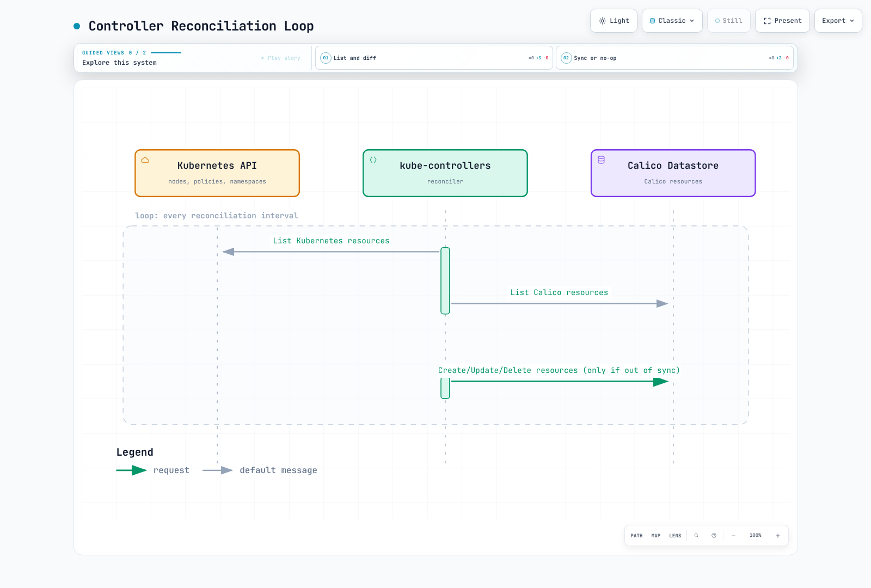
Task: Click the chevron on Export button
Action: [852, 21]
